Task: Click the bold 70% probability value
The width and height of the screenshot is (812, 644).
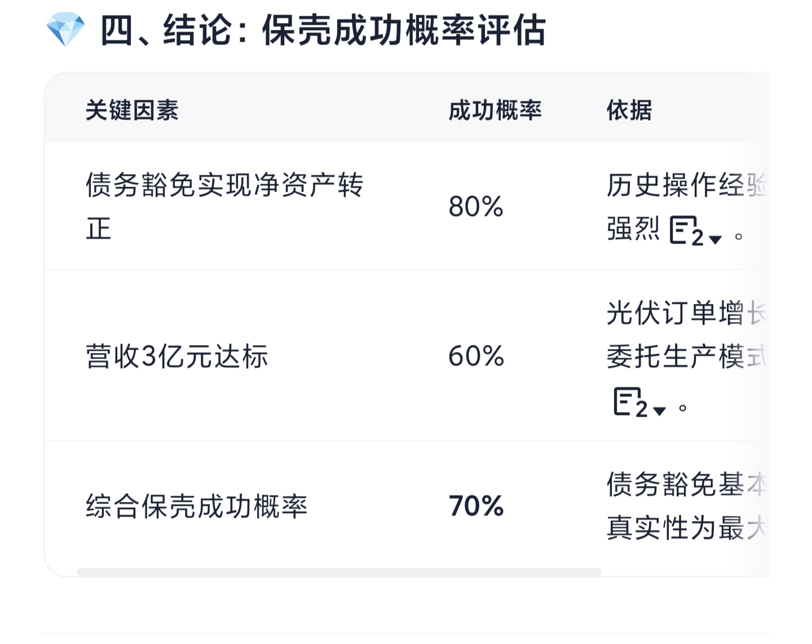Action: coord(476,506)
